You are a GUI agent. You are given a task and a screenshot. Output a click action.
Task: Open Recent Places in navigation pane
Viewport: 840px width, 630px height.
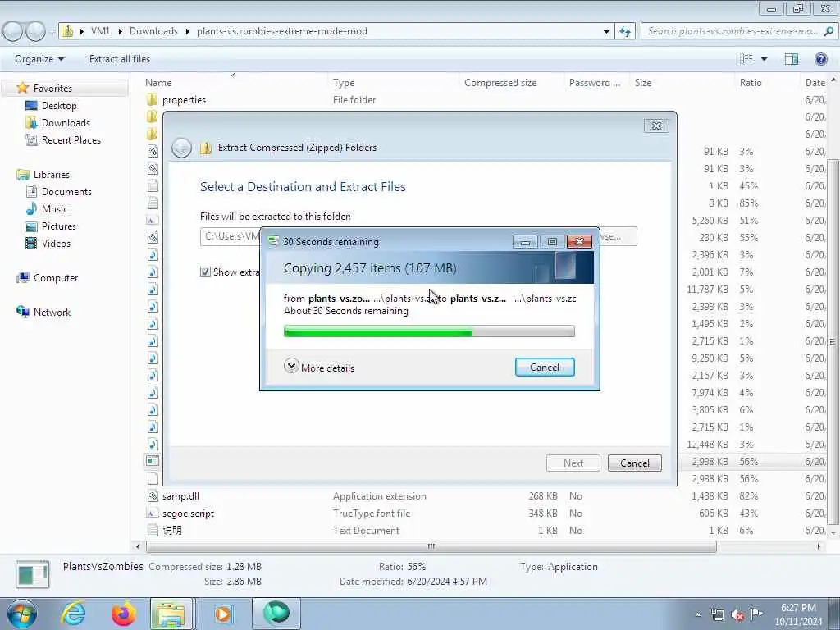[x=71, y=139]
